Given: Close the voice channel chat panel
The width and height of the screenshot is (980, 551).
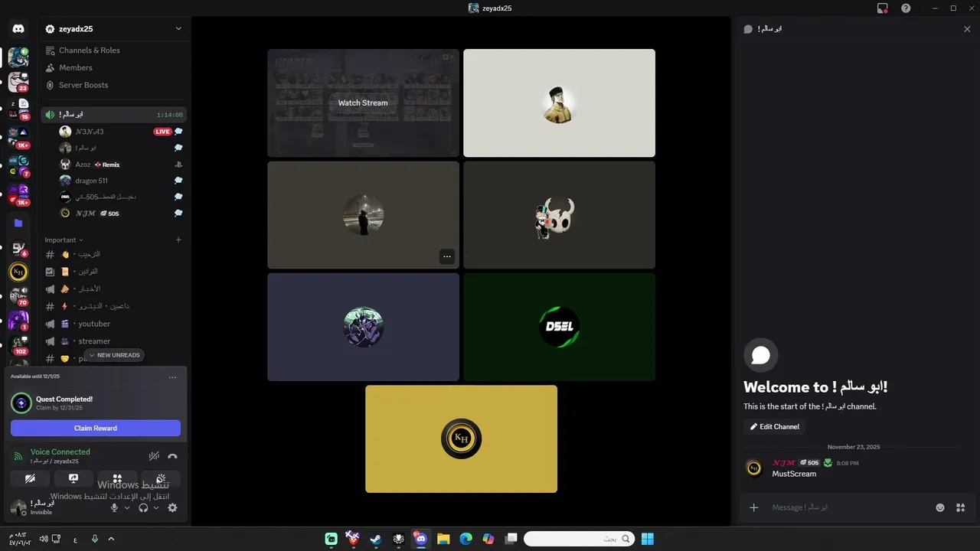Looking at the screenshot, I should (x=967, y=29).
